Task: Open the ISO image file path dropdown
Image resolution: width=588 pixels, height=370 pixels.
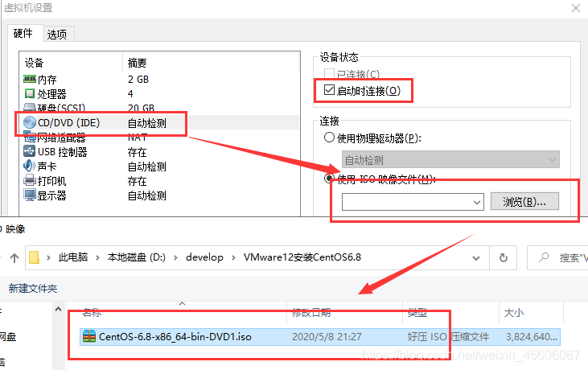Action: click(x=477, y=202)
